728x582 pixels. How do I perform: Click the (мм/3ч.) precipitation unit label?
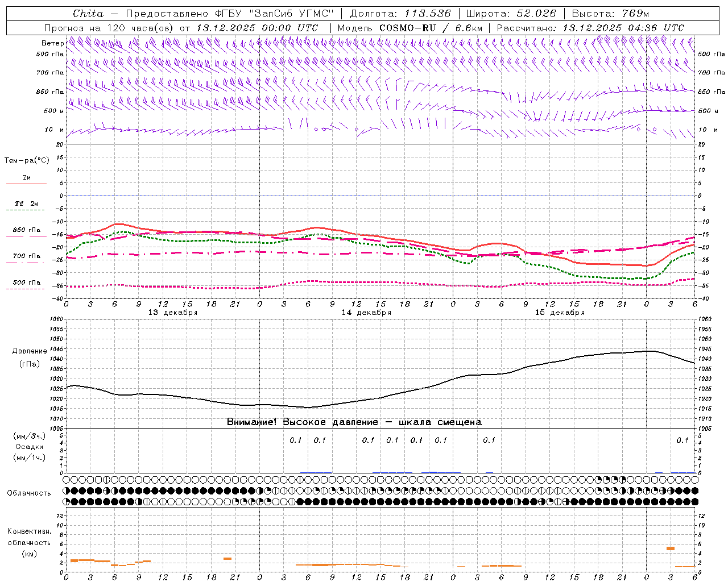(x=30, y=436)
